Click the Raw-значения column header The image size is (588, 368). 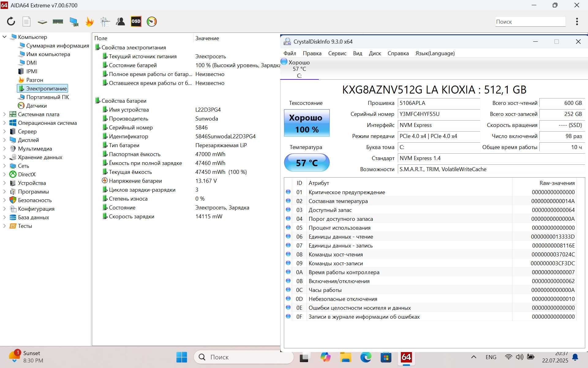point(544,183)
